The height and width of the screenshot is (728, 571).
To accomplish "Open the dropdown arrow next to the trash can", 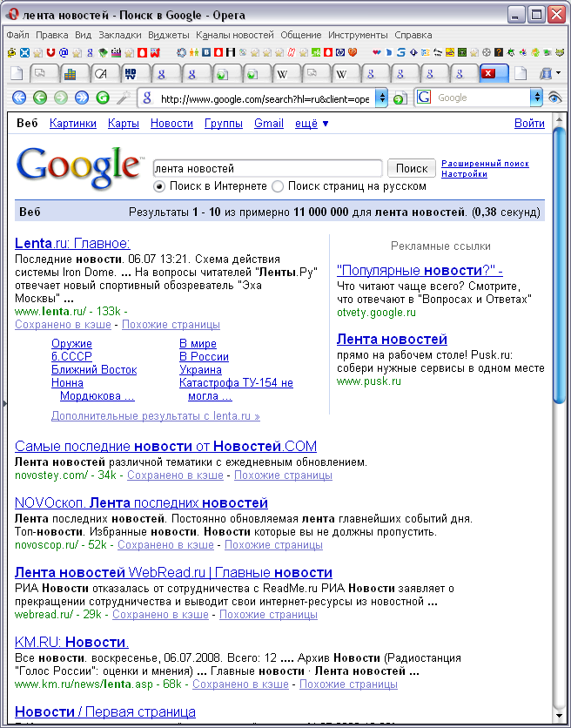I will click(x=559, y=73).
